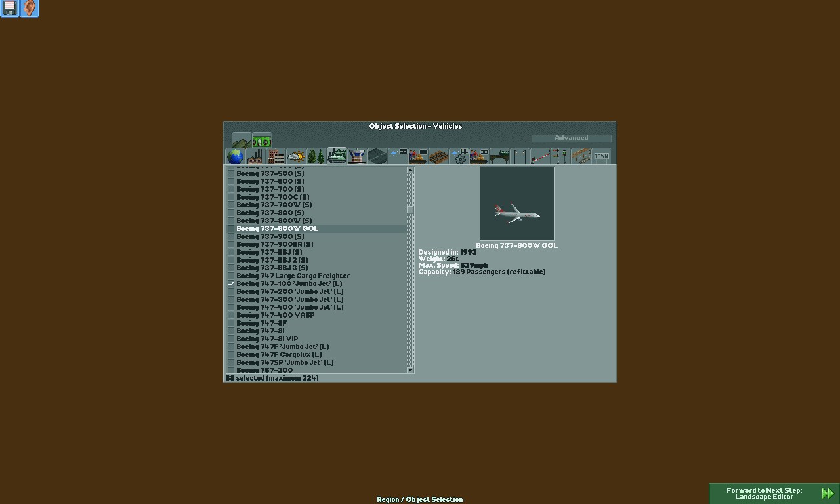Tick checkbox for Boeing 737-700 (S)

[231, 189]
